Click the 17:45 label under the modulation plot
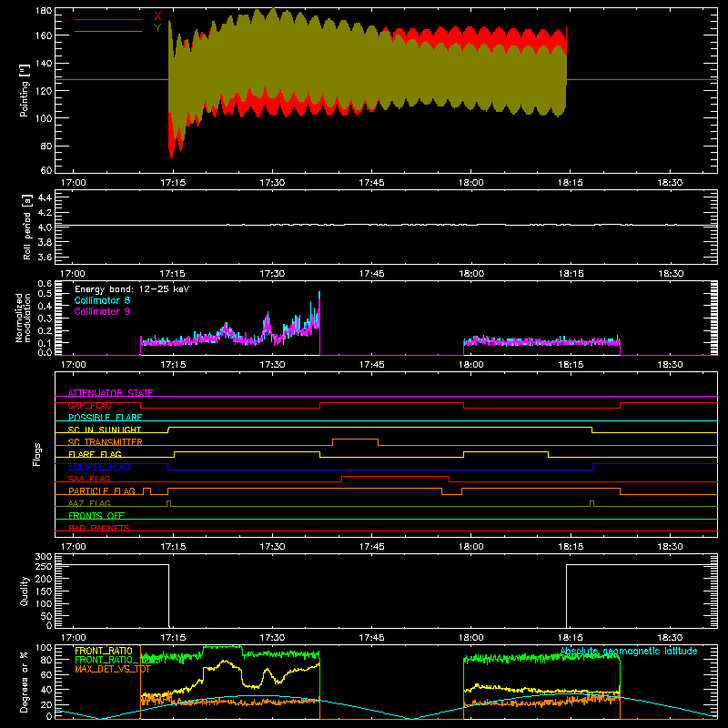The width and height of the screenshot is (728, 728). (x=371, y=365)
